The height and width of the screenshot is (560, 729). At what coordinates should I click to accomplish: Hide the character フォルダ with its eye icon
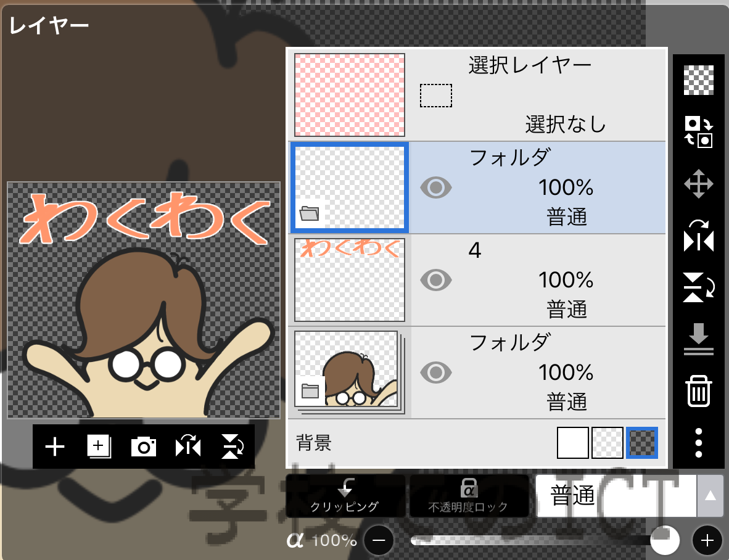[435, 373]
